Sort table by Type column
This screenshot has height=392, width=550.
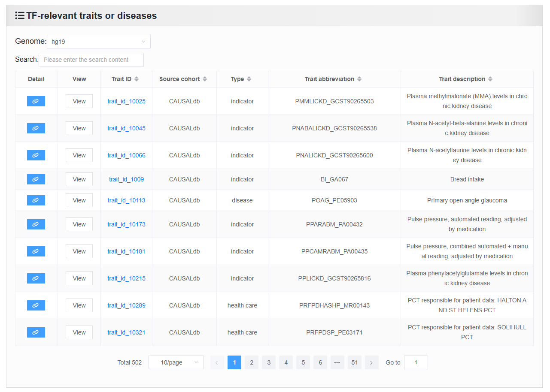tap(249, 79)
